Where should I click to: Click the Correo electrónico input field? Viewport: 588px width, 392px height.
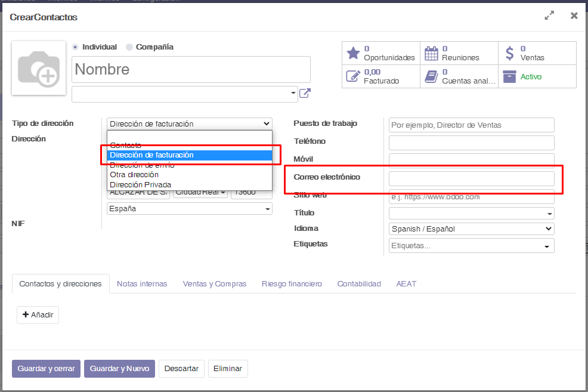[x=471, y=178]
